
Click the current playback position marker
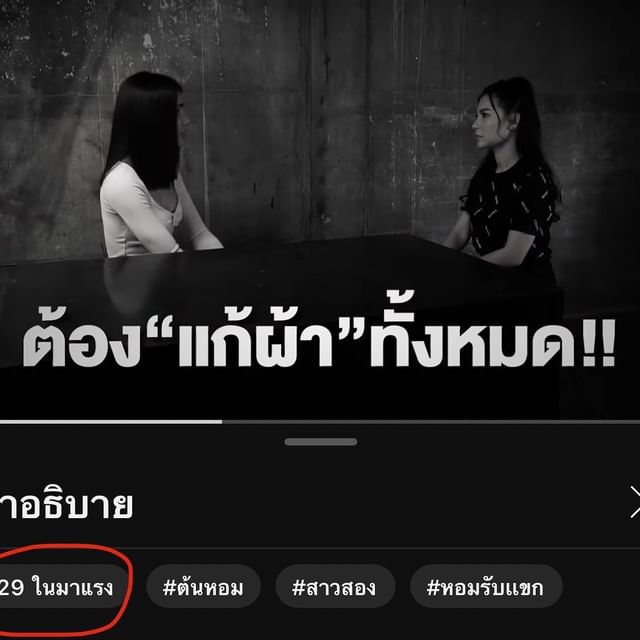click(x=222, y=422)
